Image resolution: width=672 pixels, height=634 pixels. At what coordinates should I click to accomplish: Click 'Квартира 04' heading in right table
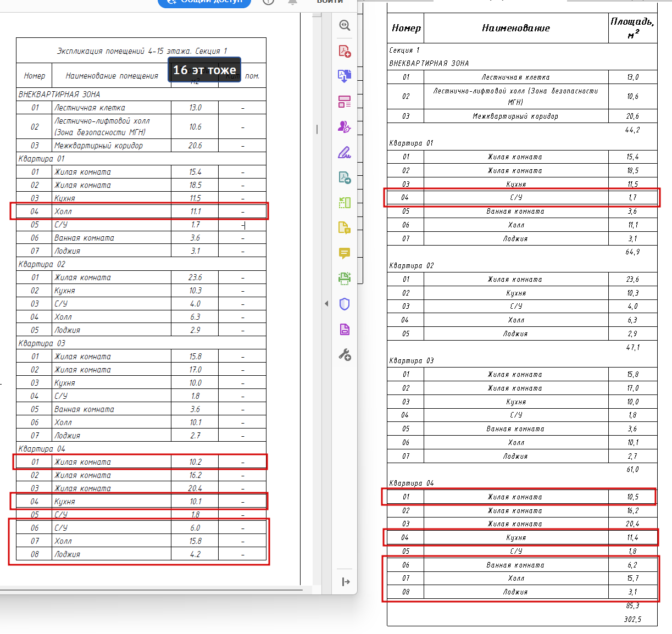[x=411, y=483]
